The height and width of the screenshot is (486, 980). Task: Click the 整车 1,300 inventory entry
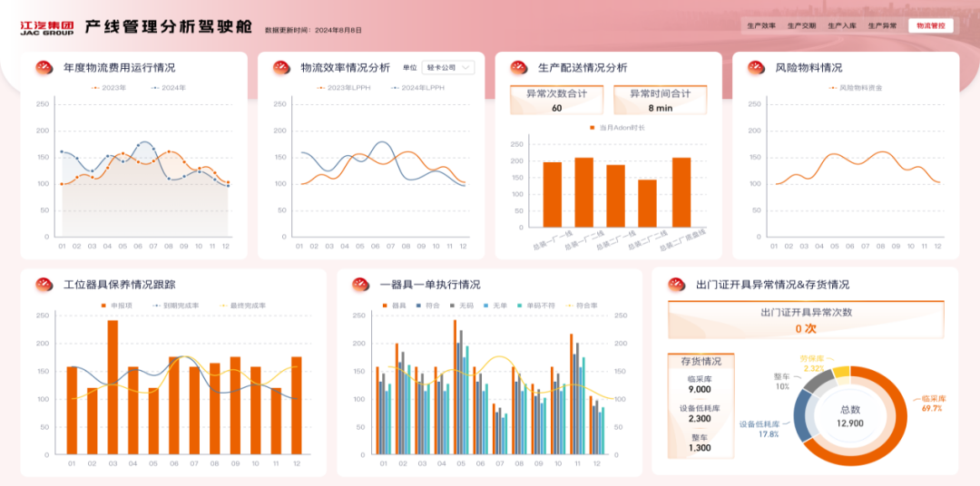click(700, 442)
